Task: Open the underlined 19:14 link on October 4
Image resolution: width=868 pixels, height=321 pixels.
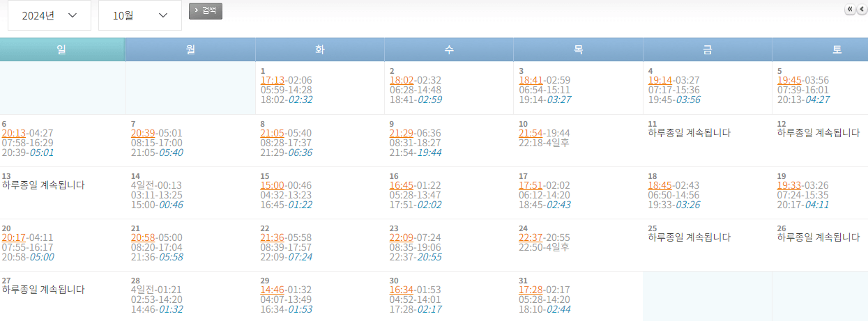Action: pos(660,81)
